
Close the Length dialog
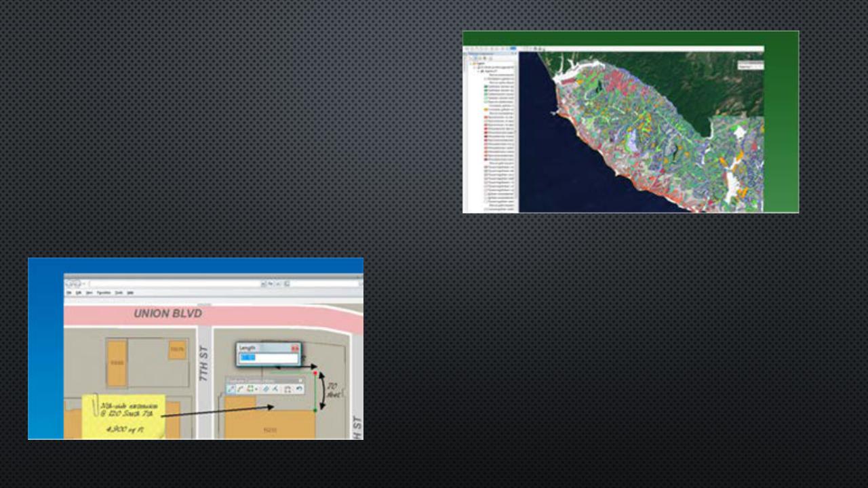point(295,348)
